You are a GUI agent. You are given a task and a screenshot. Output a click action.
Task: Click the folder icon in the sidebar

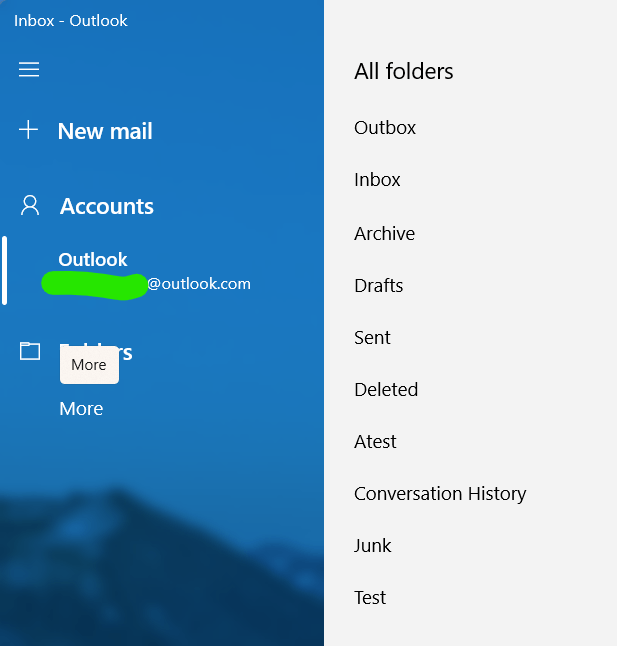[30, 351]
